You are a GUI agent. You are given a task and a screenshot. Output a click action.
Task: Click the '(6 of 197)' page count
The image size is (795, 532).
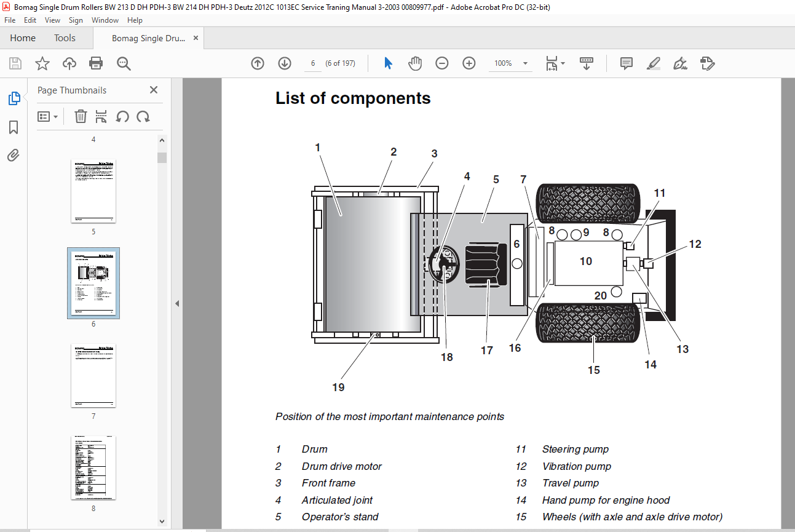pos(340,63)
